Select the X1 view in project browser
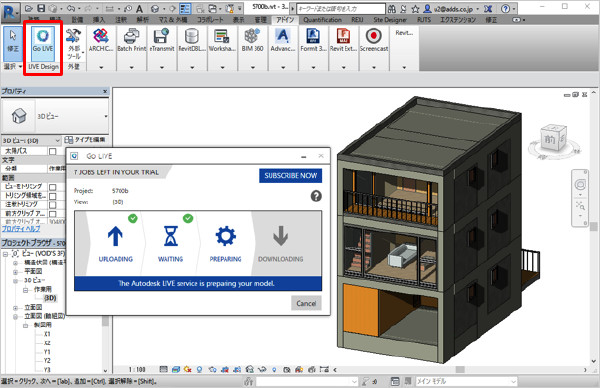 [x=47, y=334]
